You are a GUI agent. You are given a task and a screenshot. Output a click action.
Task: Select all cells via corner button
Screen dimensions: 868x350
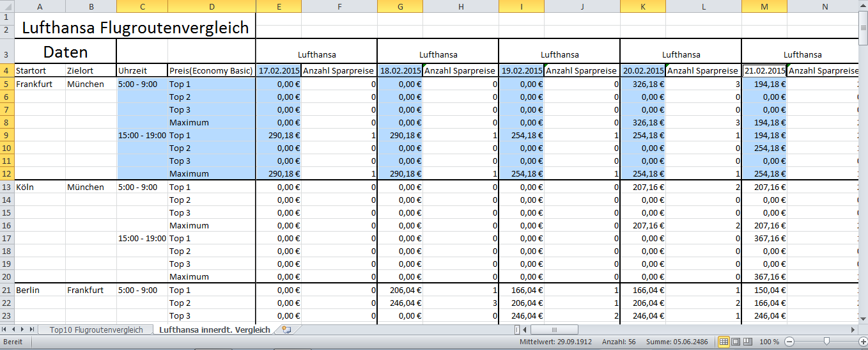point(7,6)
